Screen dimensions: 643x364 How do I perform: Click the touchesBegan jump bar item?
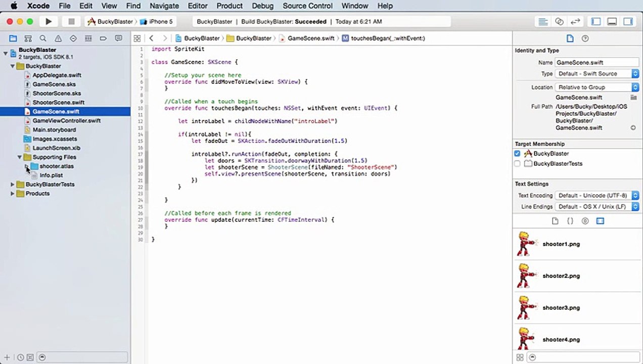coord(384,38)
